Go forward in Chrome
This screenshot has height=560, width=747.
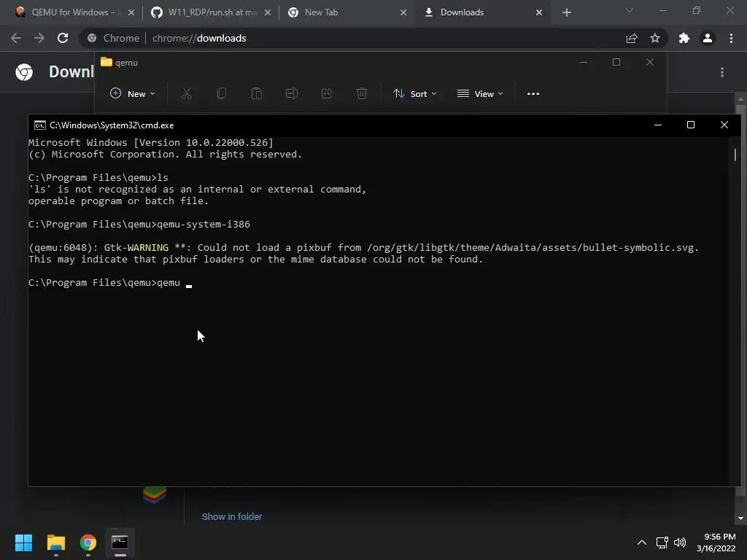[39, 38]
